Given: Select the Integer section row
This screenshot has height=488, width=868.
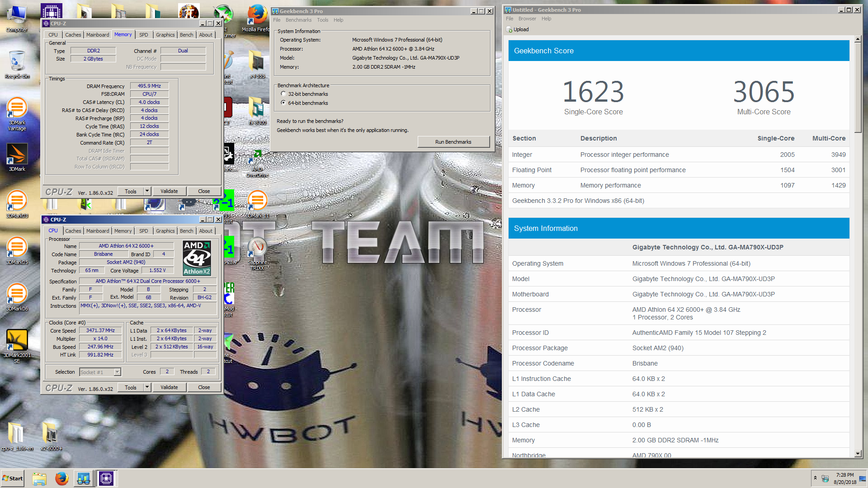Looking at the screenshot, I should 679,155.
